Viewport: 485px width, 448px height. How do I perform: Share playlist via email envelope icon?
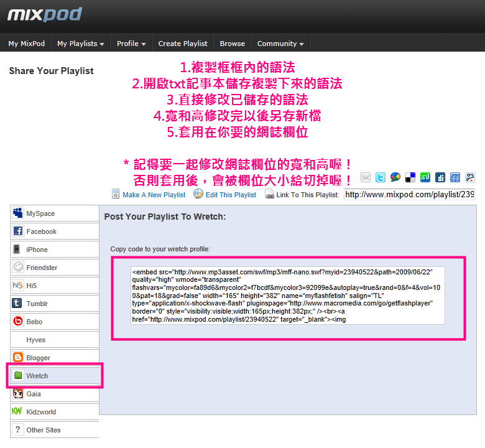(365, 177)
